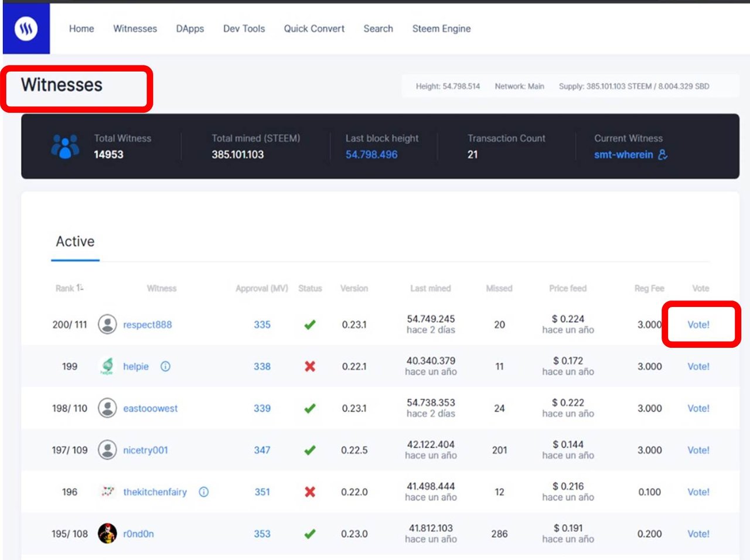The height and width of the screenshot is (560, 750).
Task: Vote for nicetry001
Action: (698, 450)
